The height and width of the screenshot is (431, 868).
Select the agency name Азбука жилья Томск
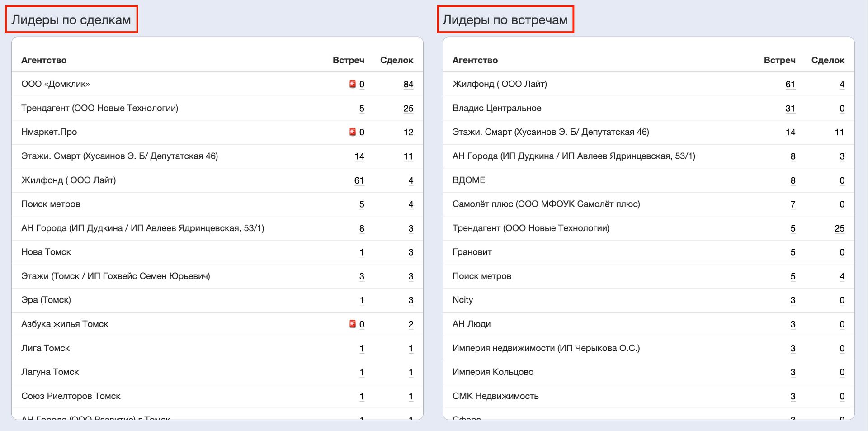(x=65, y=324)
